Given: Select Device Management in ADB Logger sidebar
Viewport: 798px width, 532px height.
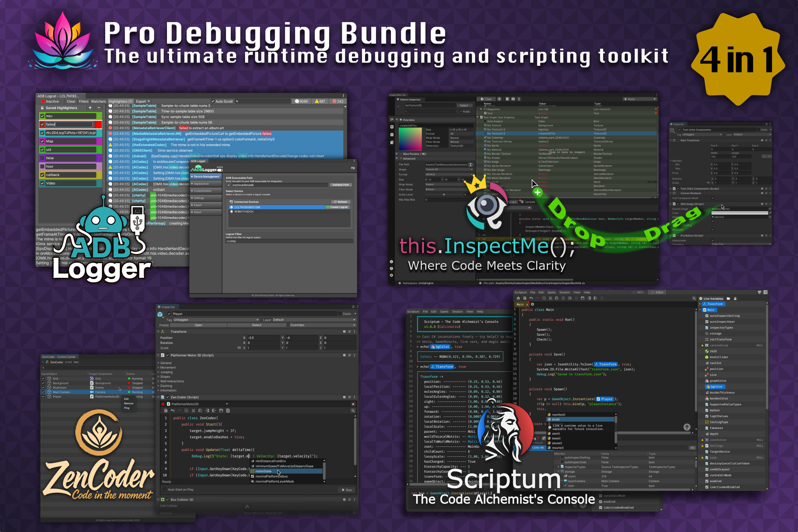Looking at the screenshot, I should pos(206,177).
